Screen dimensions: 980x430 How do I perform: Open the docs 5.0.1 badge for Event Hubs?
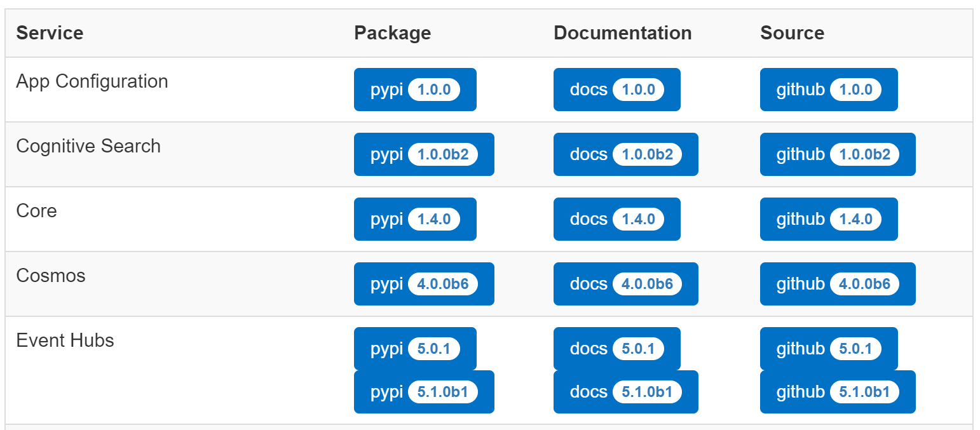616,349
